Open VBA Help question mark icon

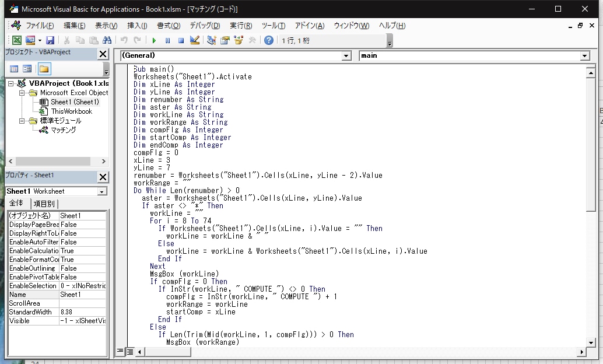tap(269, 40)
